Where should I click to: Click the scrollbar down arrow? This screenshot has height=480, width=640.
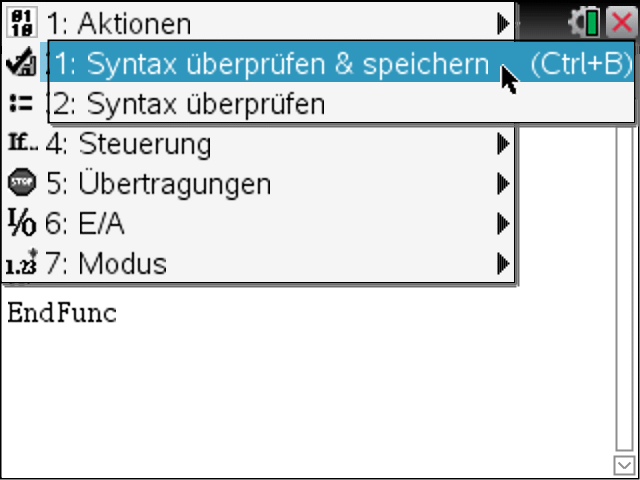tap(624, 465)
